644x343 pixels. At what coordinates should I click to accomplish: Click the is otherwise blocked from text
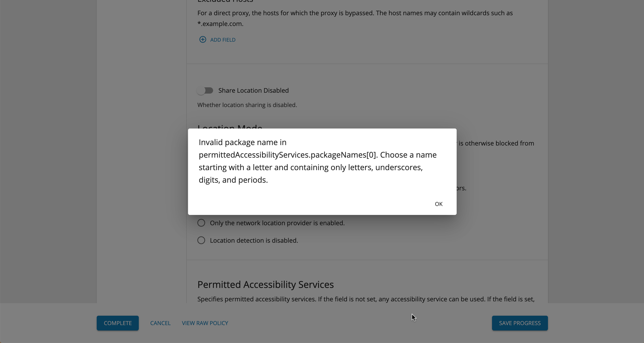pyautogui.click(x=496, y=143)
